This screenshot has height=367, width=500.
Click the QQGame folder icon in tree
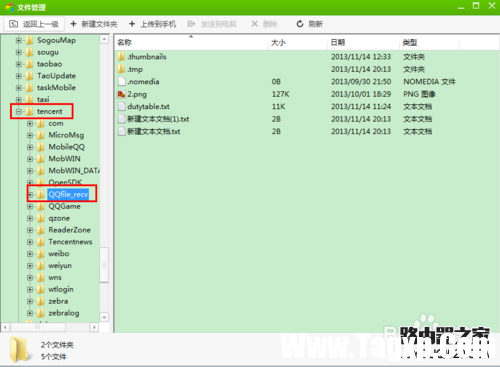click(41, 206)
